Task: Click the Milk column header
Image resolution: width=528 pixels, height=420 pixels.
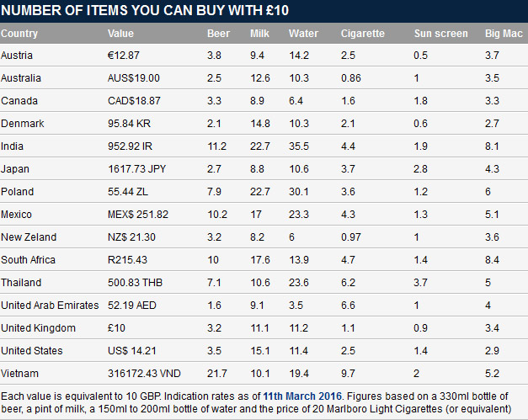Action: [259, 34]
